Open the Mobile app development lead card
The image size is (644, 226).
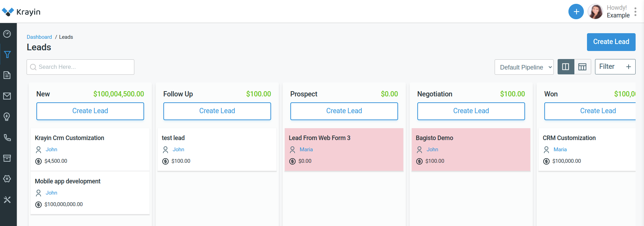click(68, 181)
